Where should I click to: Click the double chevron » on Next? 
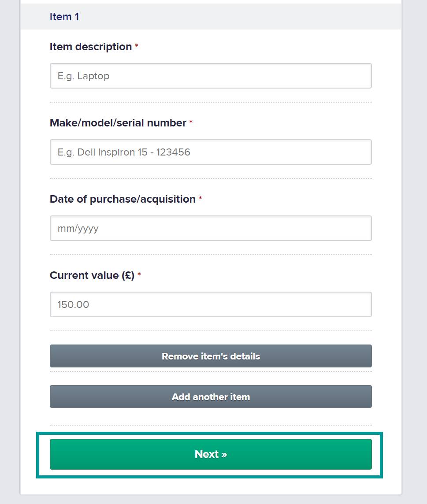pos(224,455)
